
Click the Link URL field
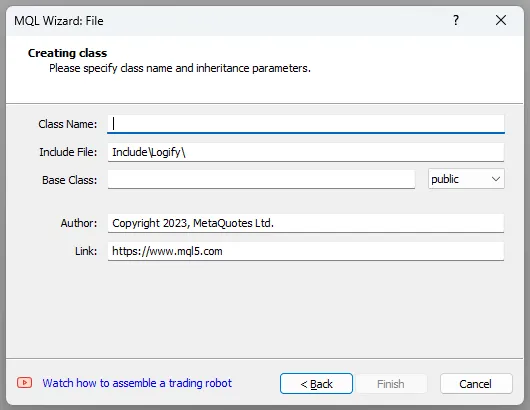point(306,251)
